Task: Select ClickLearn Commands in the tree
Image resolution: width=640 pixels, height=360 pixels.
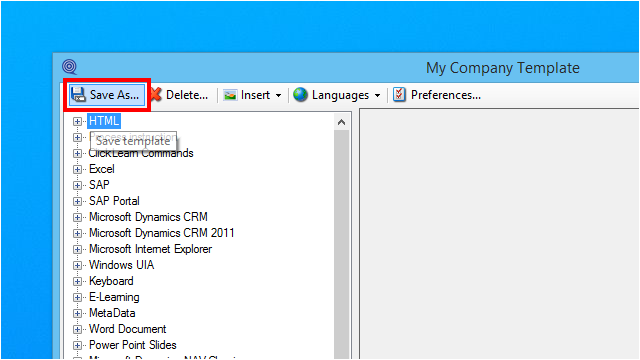Action: tap(141, 153)
